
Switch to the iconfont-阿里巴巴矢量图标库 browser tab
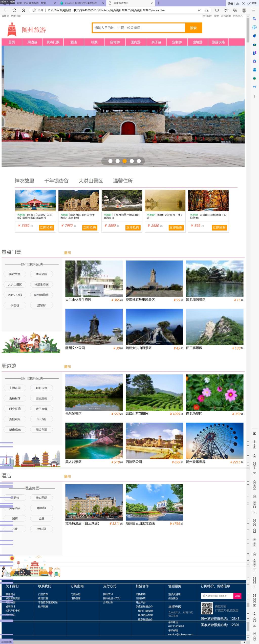pos(81,3)
